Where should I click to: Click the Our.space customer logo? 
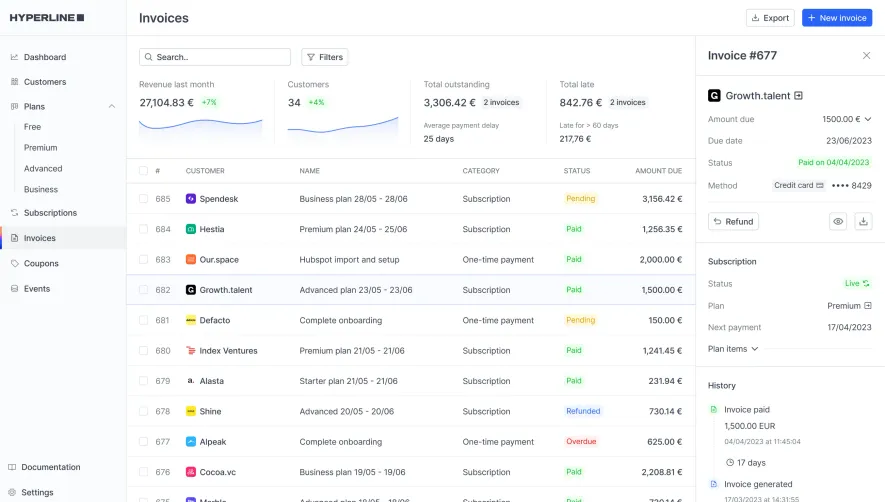191,260
